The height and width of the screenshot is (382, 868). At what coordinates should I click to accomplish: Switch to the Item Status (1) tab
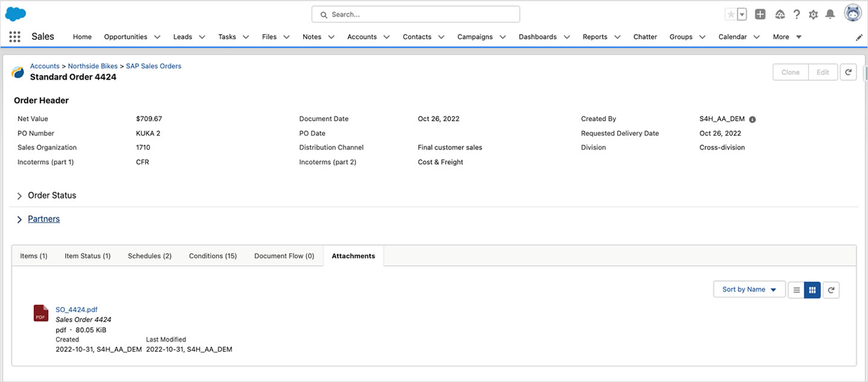[x=87, y=256]
